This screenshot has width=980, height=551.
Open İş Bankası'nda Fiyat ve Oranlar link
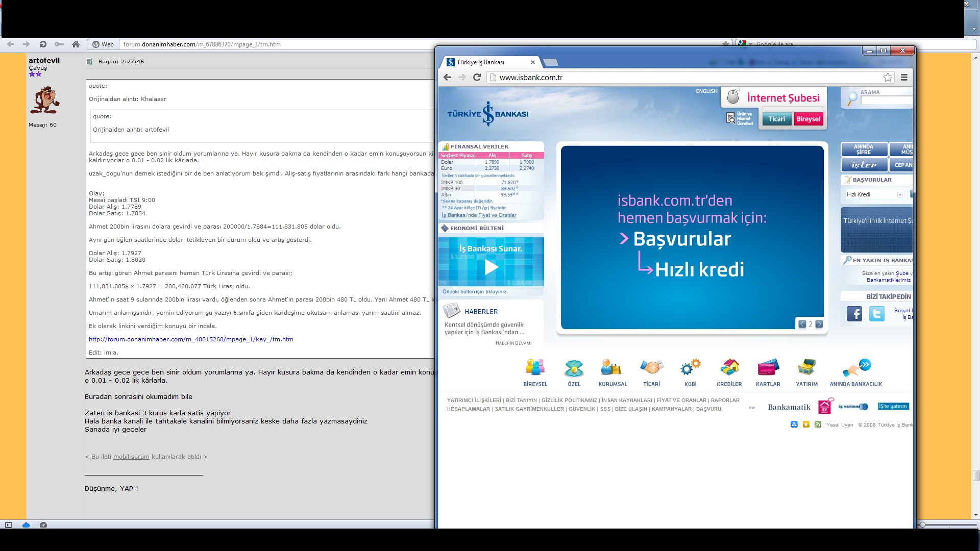tap(479, 215)
